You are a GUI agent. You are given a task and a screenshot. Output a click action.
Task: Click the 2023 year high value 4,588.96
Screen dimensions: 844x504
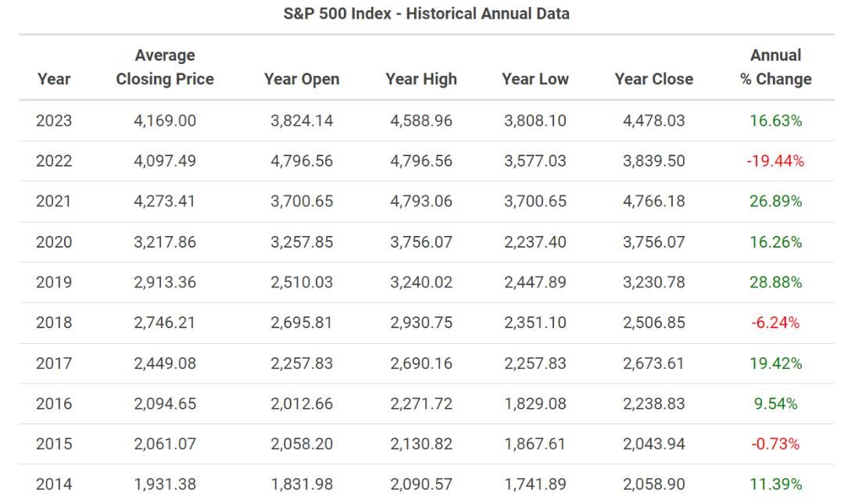pos(421,120)
